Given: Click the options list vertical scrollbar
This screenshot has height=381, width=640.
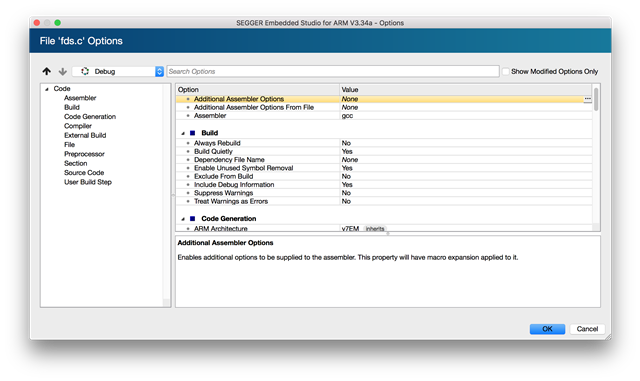Looking at the screenshot, I should (x=596, y=100).
